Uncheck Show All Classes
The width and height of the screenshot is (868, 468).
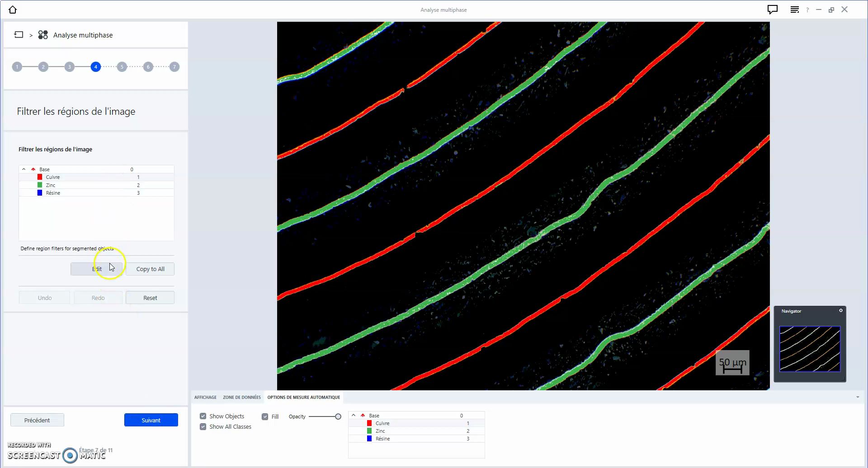pyautogui.click(x=203, y=426)
